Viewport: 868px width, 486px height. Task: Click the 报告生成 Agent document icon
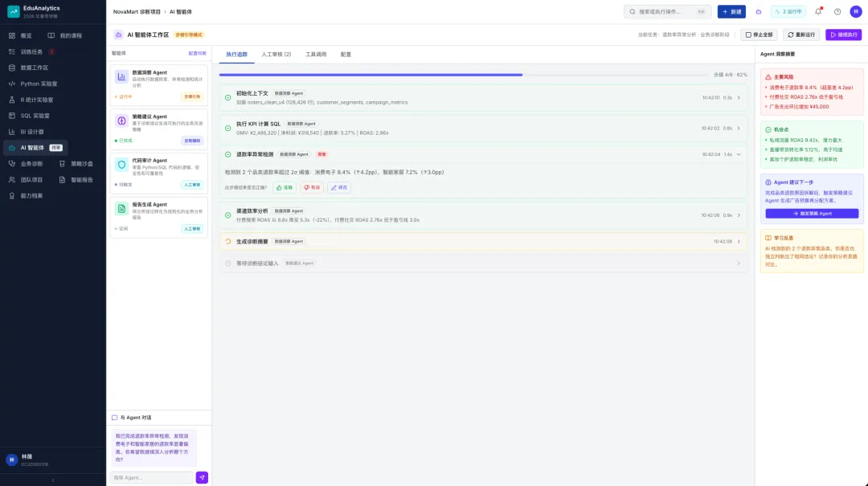pyautogui.click(x=121, y=209)
